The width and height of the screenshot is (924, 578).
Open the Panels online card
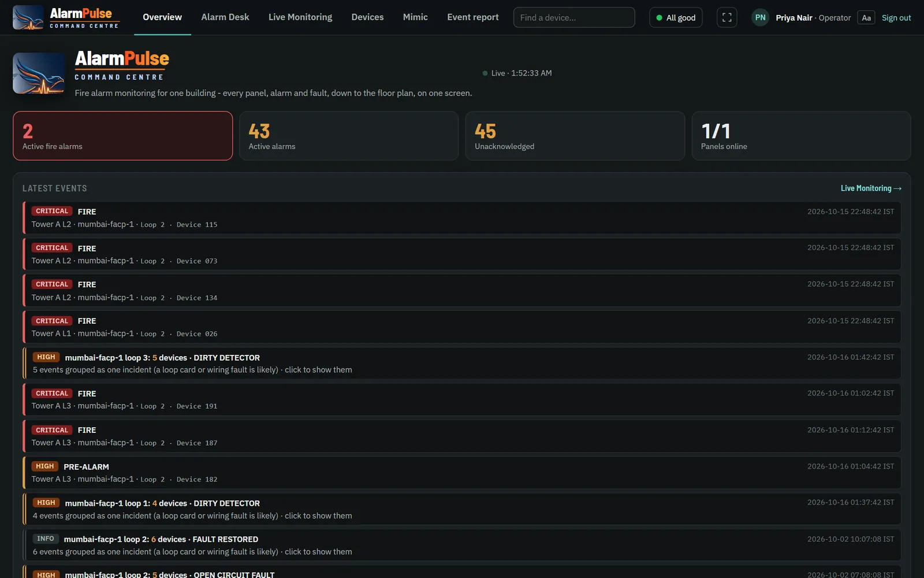(x=801, y=136)
